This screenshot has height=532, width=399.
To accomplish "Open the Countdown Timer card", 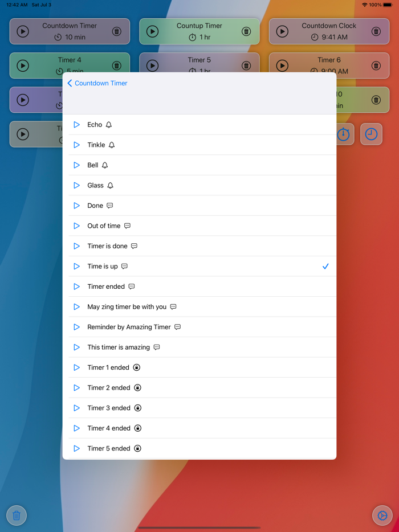I will [70, 31].
